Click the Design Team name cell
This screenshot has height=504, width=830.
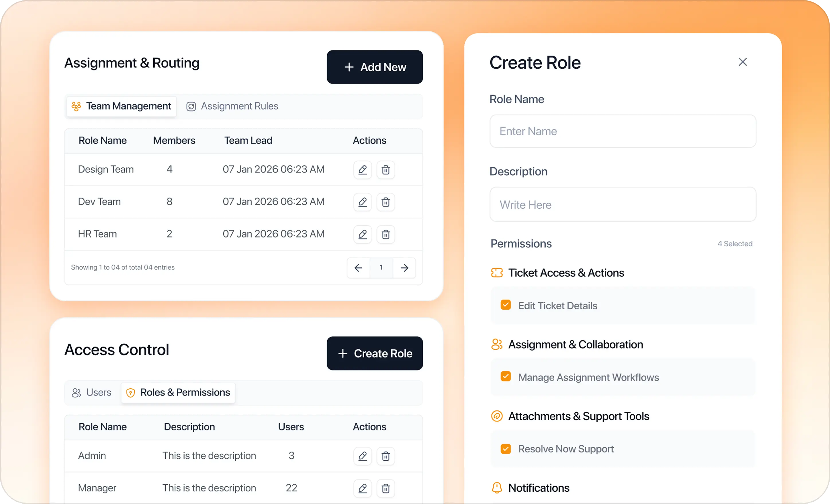106,169
